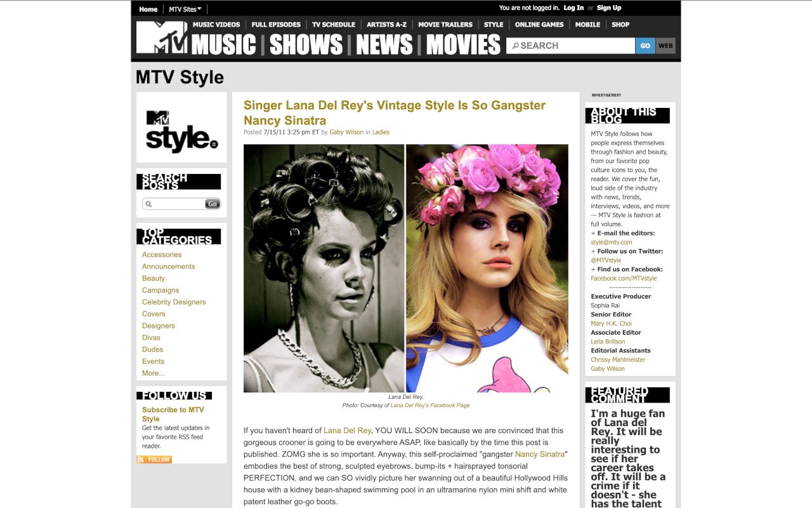Open the Campaigns category
Screen dimensions: 812x508
click(x=160, y=290)
